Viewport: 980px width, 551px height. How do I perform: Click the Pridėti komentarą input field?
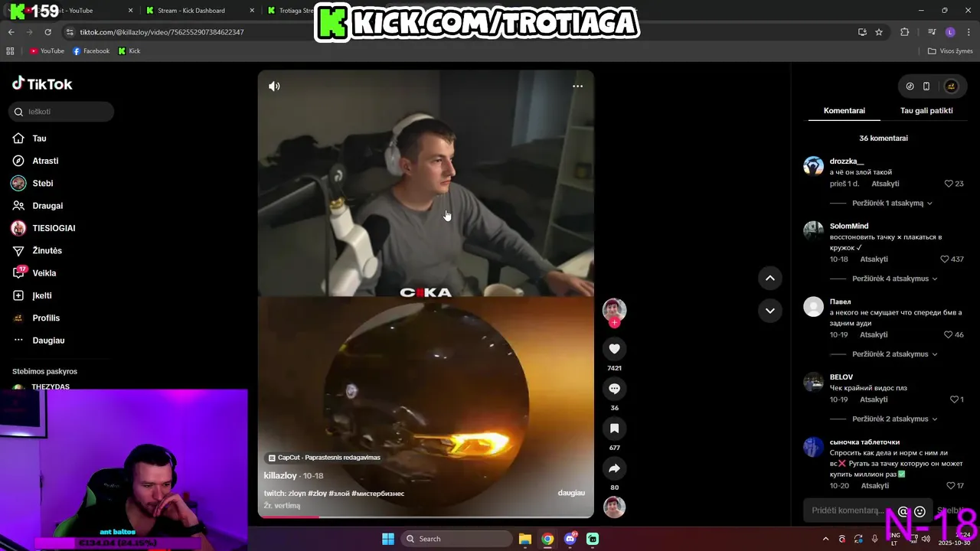[847, 511]
